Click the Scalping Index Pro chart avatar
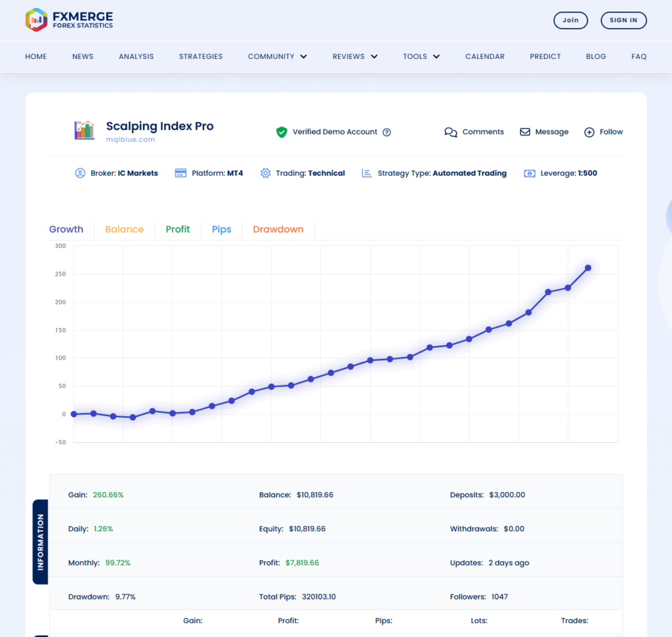 click(x=85, y=131)
